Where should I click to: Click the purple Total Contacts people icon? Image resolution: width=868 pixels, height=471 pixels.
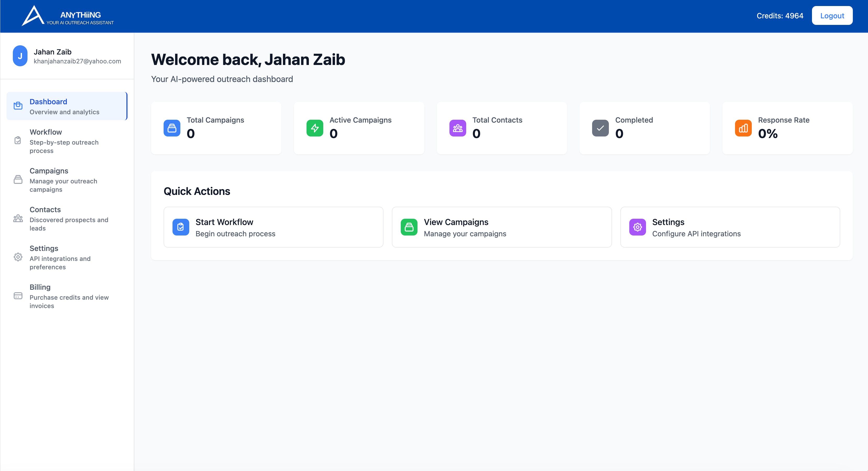point(458,128)
